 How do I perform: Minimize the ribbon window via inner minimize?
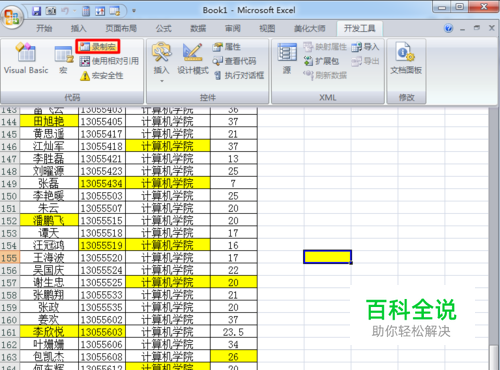tap(462, 29)
